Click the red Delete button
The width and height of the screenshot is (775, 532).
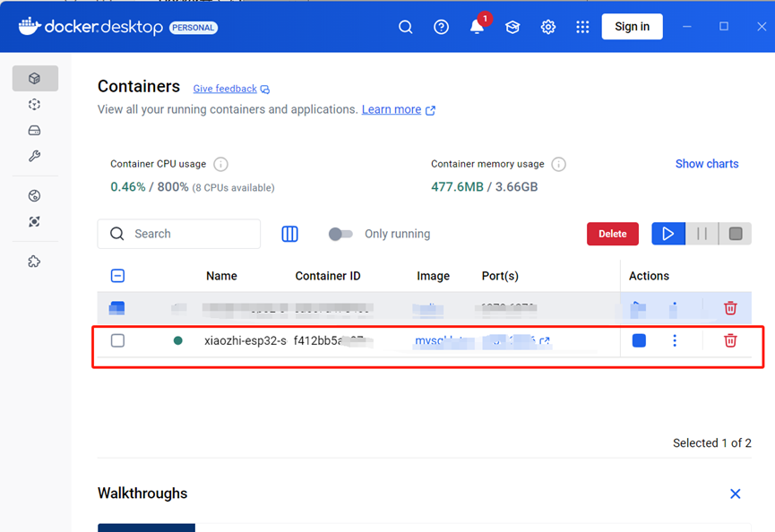point(613,234)
